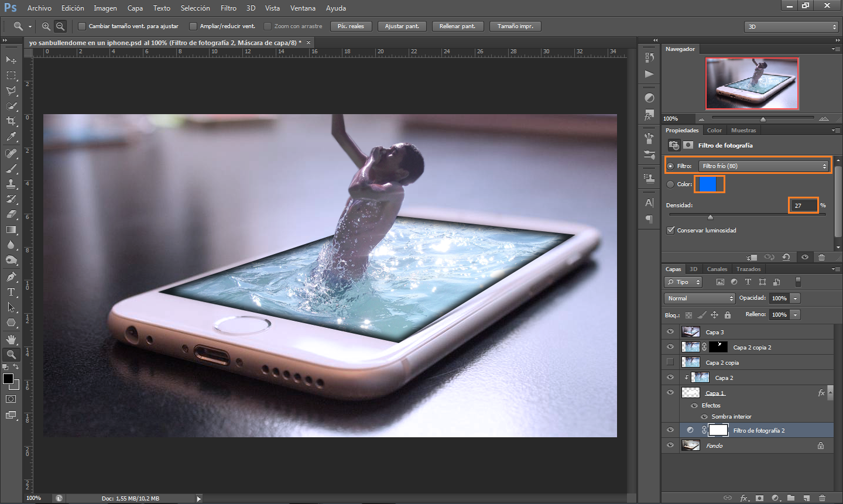Select the Eraser tool
Viewport: 843px width, 504px height.
(x=11, y=214)
